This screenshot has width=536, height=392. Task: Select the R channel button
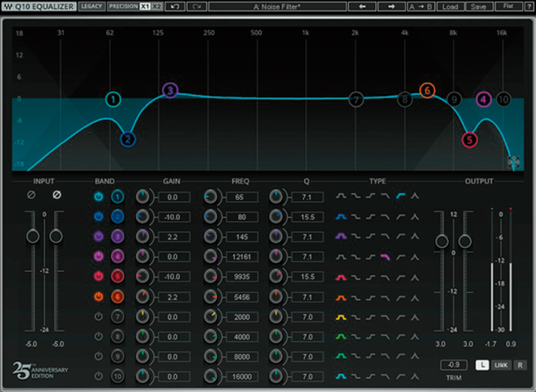pos(519,365)
